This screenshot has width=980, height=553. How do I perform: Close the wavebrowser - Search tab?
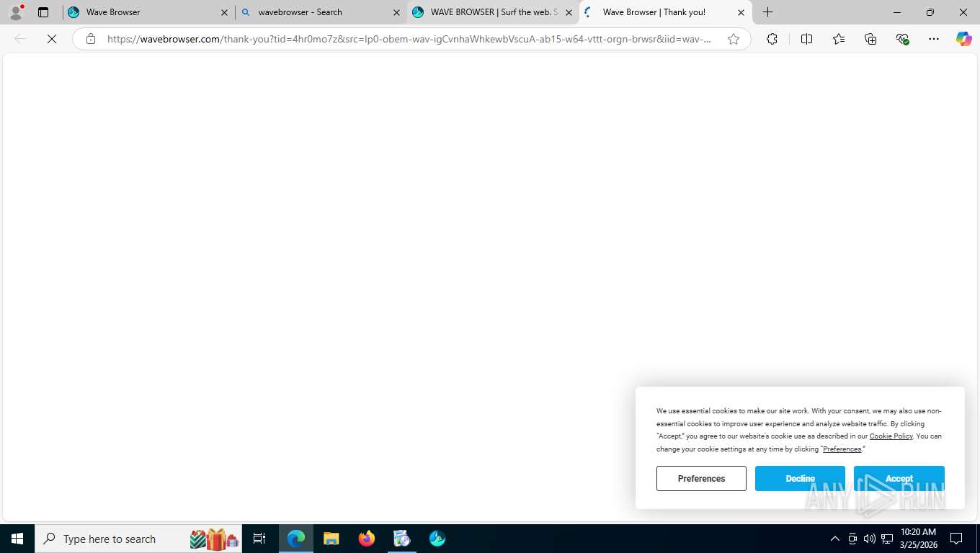tap(396, 12)
